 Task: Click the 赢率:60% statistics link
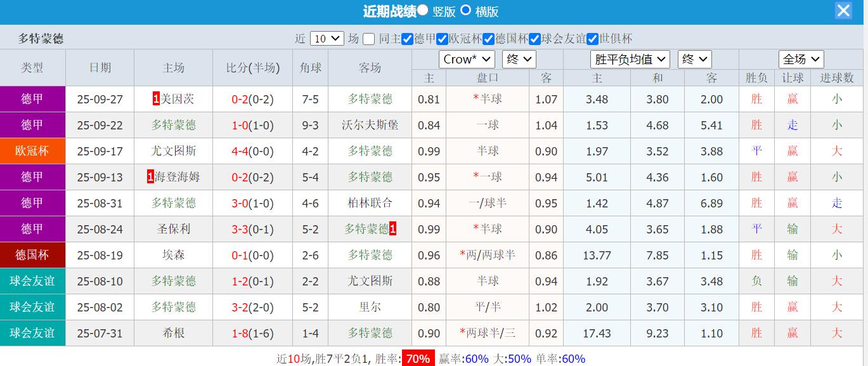coord(464,358)
